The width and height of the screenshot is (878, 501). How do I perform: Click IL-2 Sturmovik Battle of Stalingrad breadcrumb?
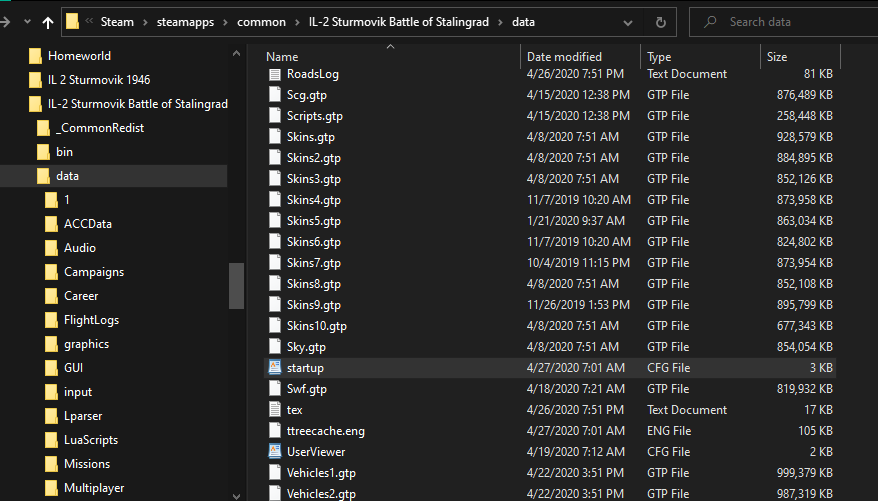pyautogui.click(x=399, y=22)
